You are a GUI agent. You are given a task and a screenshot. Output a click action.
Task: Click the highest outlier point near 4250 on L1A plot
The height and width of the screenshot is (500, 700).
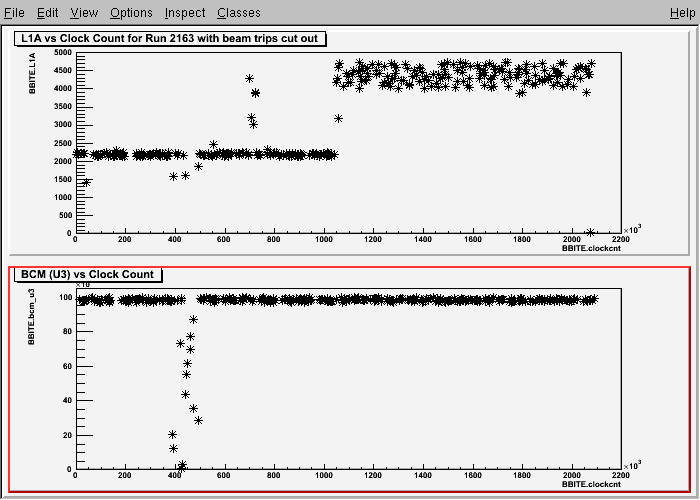click(250, 79)
